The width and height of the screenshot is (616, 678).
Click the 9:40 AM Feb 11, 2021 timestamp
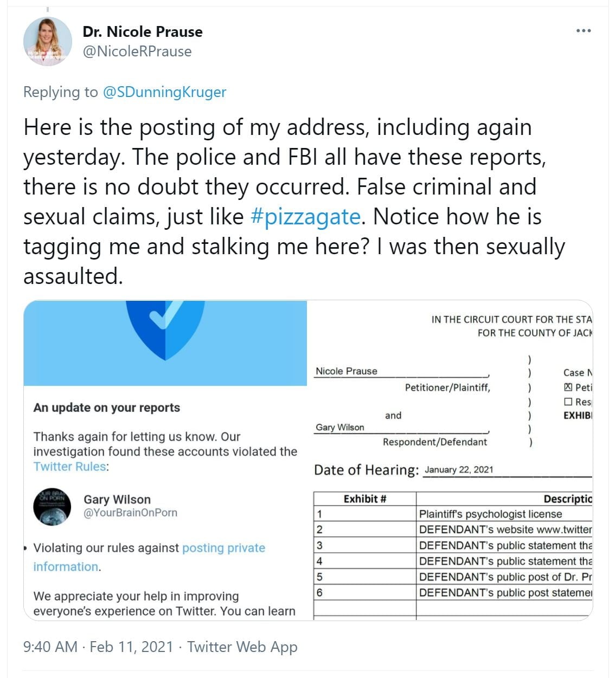click(98, 647)
